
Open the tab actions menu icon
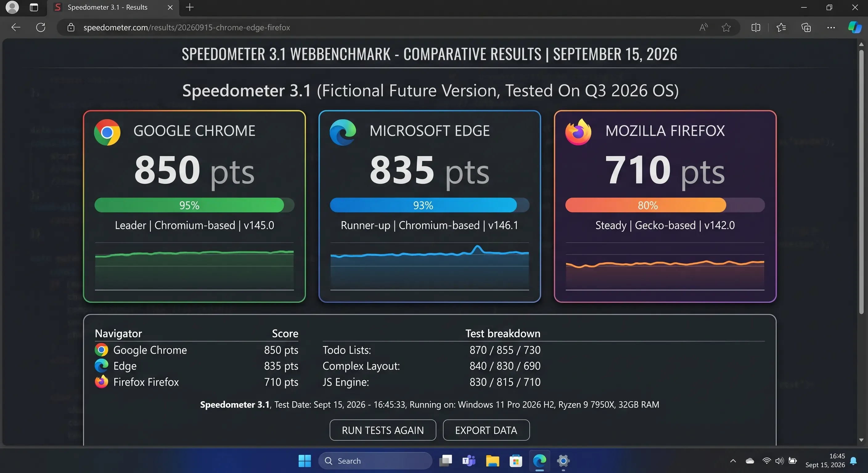[x=34, y=7]
